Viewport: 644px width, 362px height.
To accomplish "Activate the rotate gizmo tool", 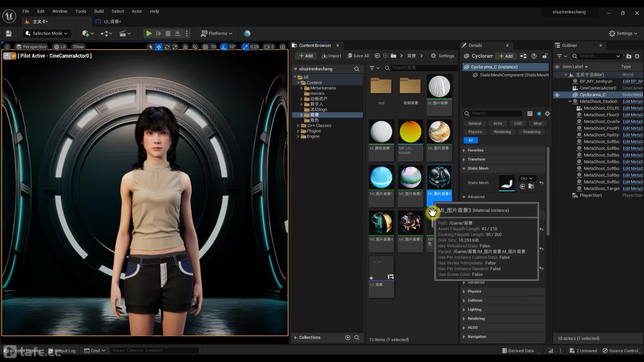I will tap(167, 47).
